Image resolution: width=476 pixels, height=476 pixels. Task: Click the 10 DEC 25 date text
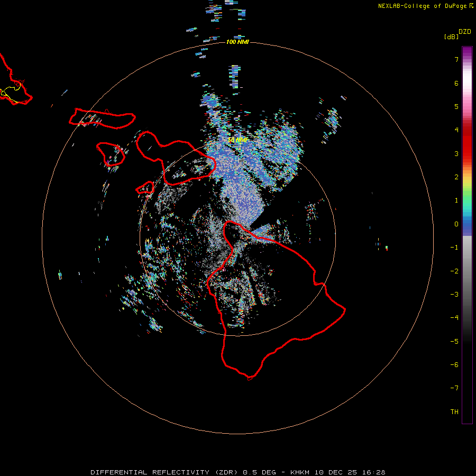click(x=336, y=472)
